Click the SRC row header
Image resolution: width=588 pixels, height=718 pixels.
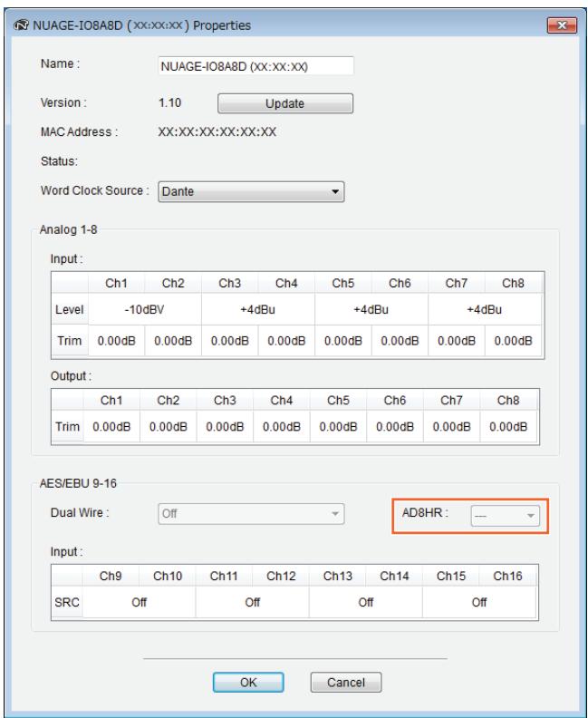click(x=67, y=602)
